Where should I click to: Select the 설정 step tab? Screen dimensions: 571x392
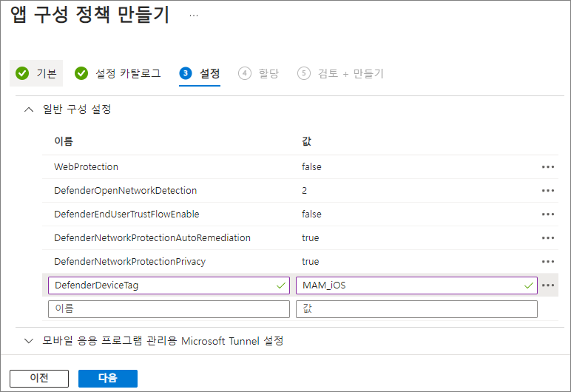(200, 73)
